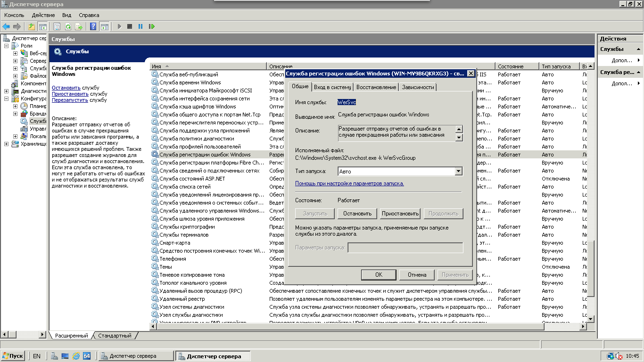This screenshot has height=362, width=644.
Task: Click the Up one level folder icon
Action: [32, 26]
